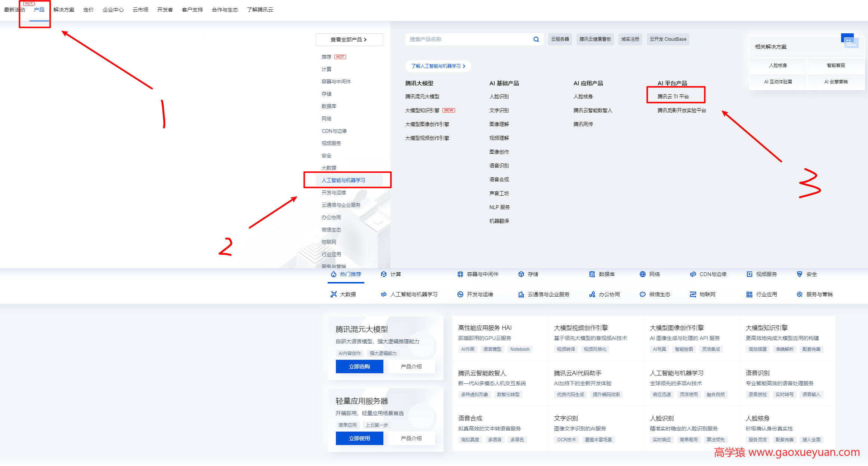The image size is (868, 466).
Task: Click the 容器与中间件 icon
Action: (460, 274)
